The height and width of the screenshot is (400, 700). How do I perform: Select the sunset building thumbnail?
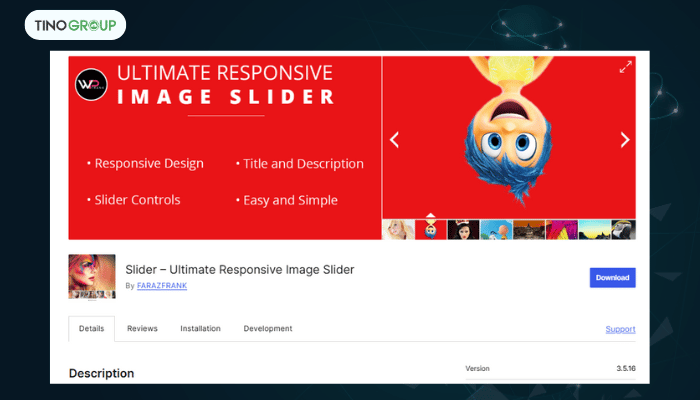(529, 229)
